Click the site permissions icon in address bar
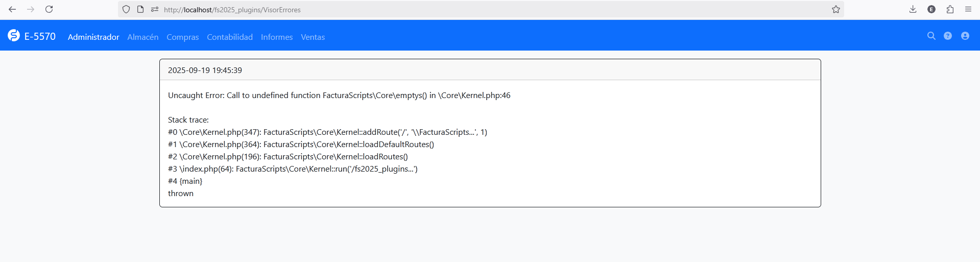Screen dimensions: 980x262 click(x=155, y=9)
